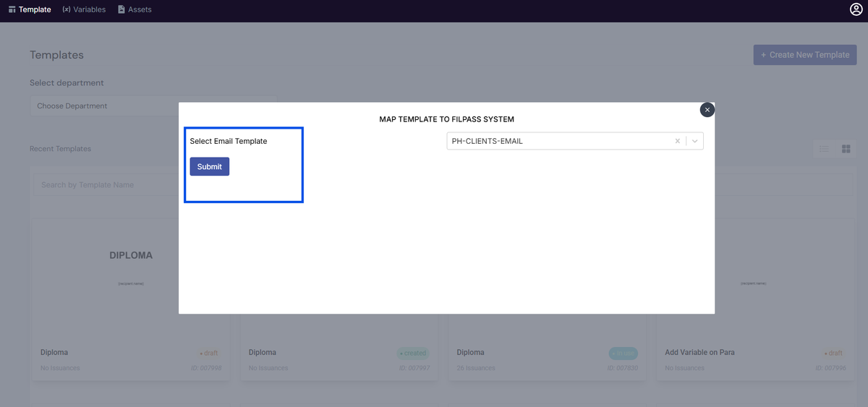Switch to the Variables tab
The image size is (868, 407).
point(84,9)
